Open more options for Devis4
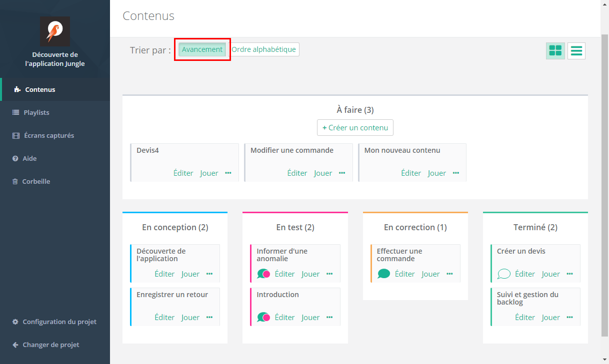This screenshot has width=609, height=364. coord(228,173)
